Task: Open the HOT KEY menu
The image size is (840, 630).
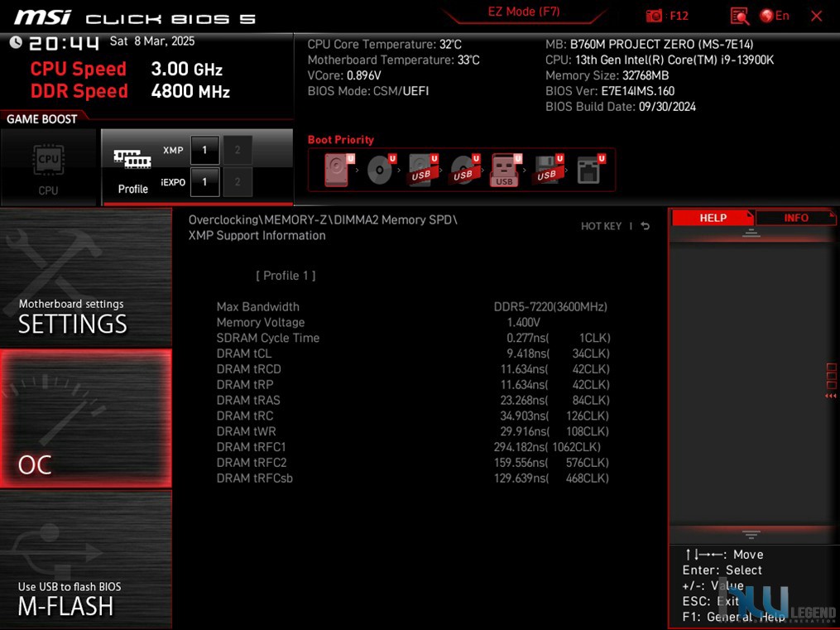Action: point(601,226)
